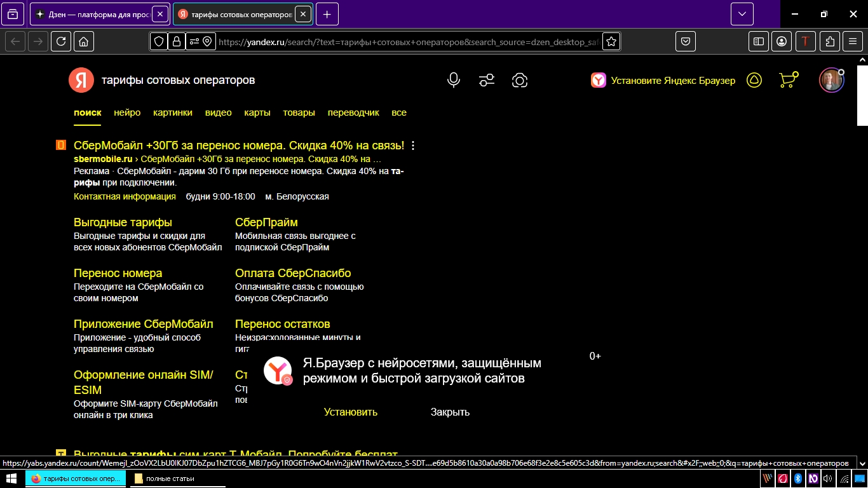
Task: Open Оформление онлайн SIM/ESIM sitelink
Action: click(144, 383)
